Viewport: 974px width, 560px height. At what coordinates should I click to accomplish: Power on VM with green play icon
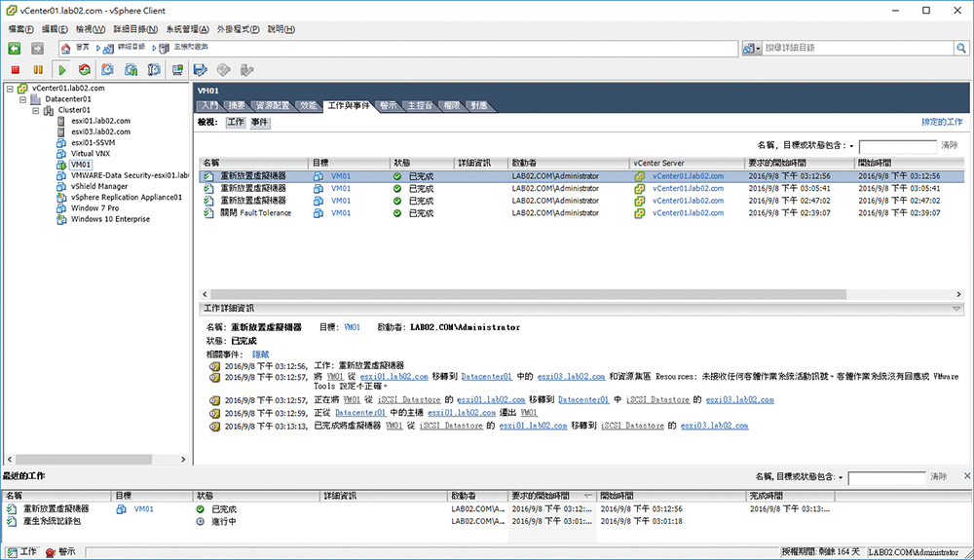pyautogui.click(x=62, y=70)
